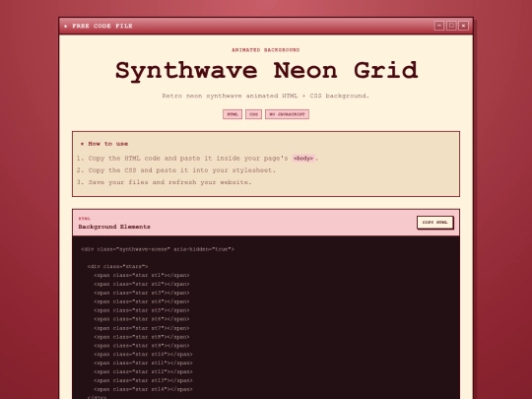Select the HTML tag badge
Image resolution: width=532 pixels, height=399 pixels.
click(x=233, y=114)
